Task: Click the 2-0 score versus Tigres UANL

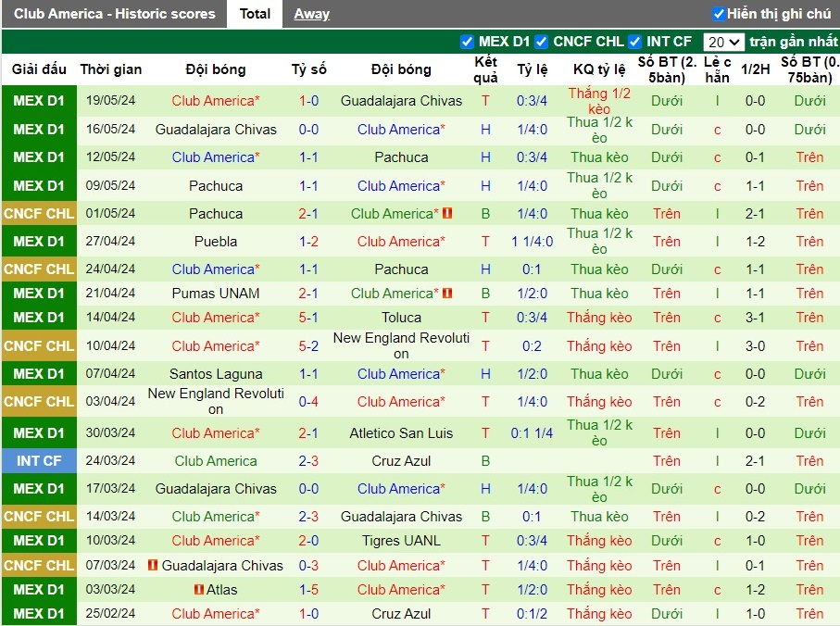Action: tap(308, 540)
